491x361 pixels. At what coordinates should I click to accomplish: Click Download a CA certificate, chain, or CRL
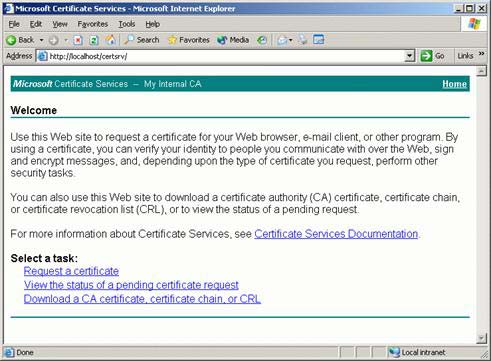coord(142,299)
